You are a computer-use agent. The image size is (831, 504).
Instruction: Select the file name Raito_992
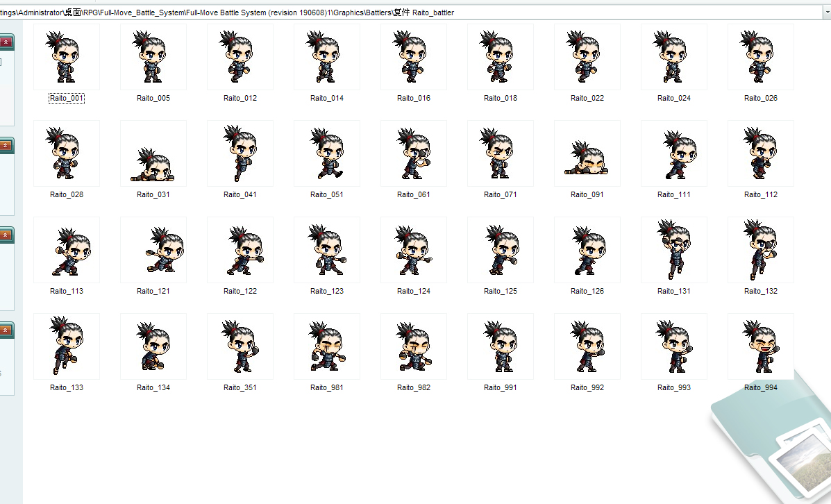coord(587,387)
